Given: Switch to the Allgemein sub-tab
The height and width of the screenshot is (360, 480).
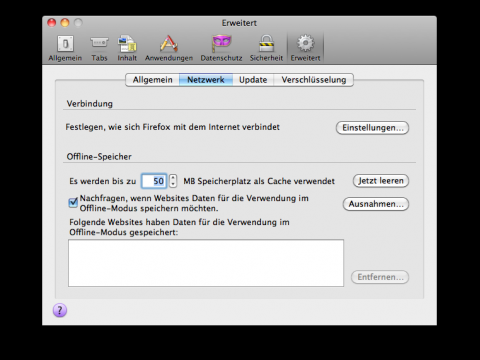Looking at the screenshot, I should coord(152,80).
